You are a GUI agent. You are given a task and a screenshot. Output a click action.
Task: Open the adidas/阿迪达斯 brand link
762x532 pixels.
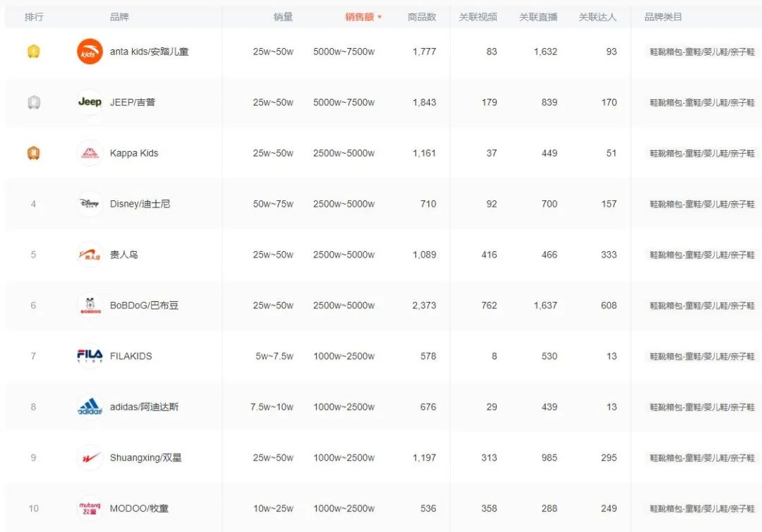point(145,406)
